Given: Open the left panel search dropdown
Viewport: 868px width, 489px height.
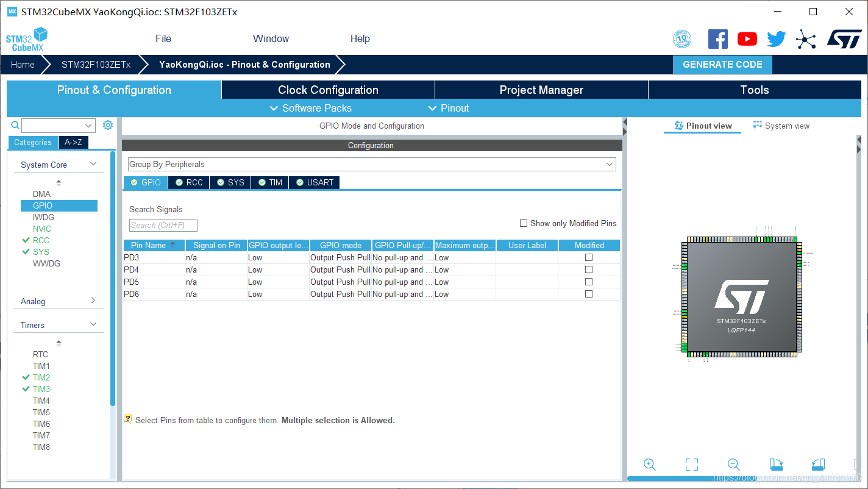Looking at the screenshot, I should pos(89,126).
